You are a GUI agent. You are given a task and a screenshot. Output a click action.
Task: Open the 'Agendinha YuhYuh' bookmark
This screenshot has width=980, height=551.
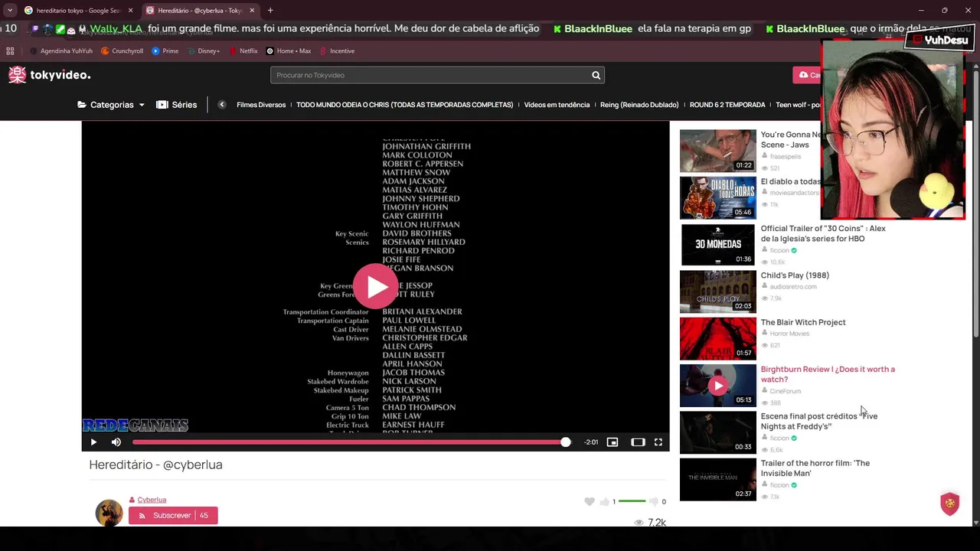(x=61, y=51)
